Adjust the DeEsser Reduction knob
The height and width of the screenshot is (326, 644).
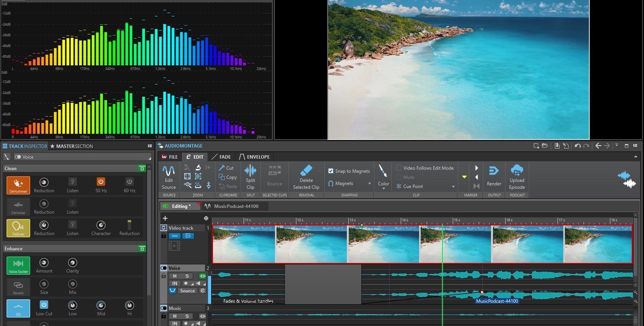point(44,225)
